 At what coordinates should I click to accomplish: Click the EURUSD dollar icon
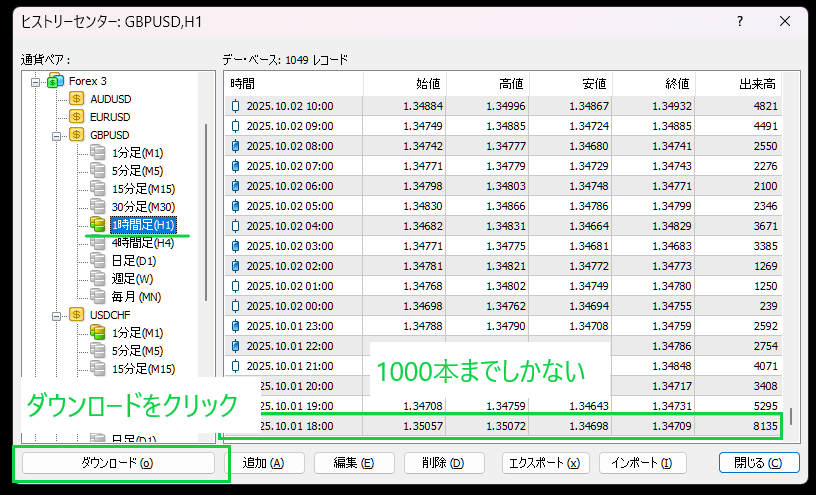[x=77, y=117]
